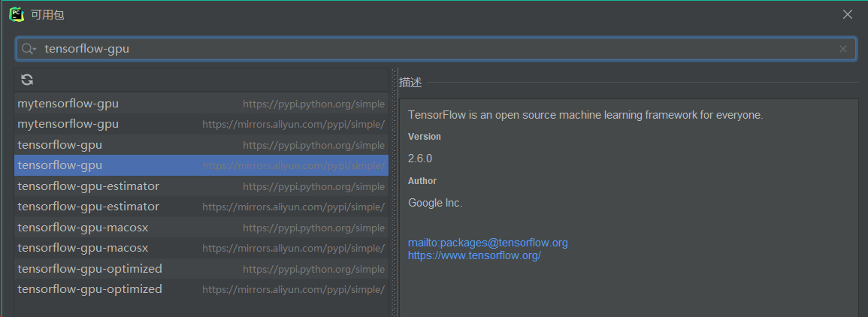Open the https://www.tensorflow.org/ link

[x=474, y=255]
